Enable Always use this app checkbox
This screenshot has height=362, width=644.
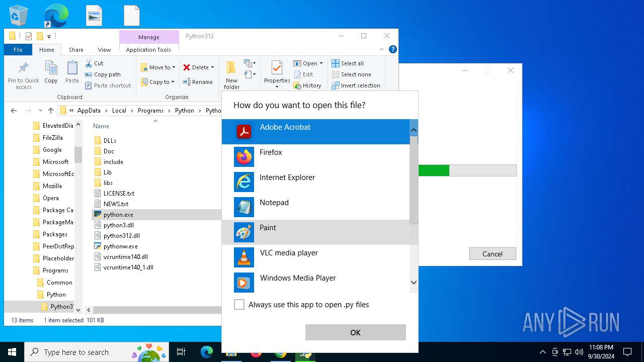click(x=239, y=305)
